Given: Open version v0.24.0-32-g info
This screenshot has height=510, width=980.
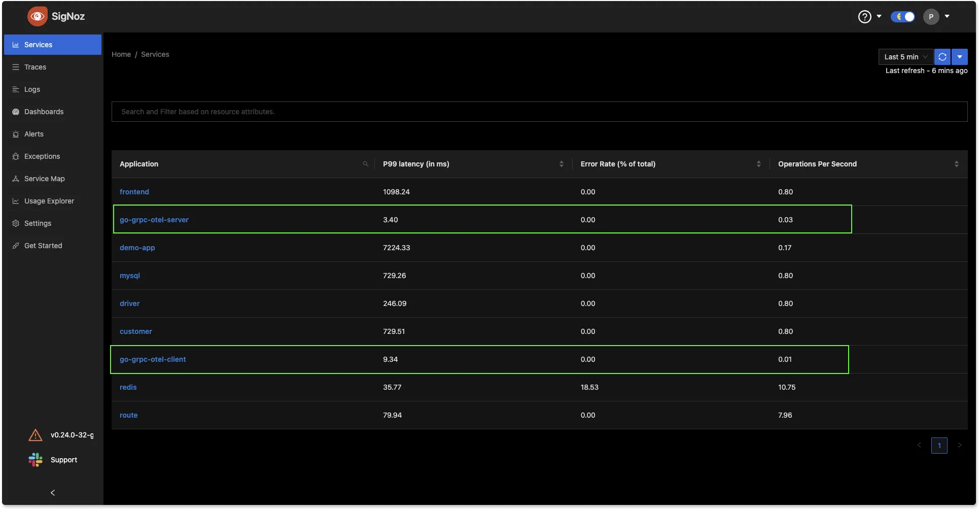Looking at the screenshot, I should [x=72, y=435].
